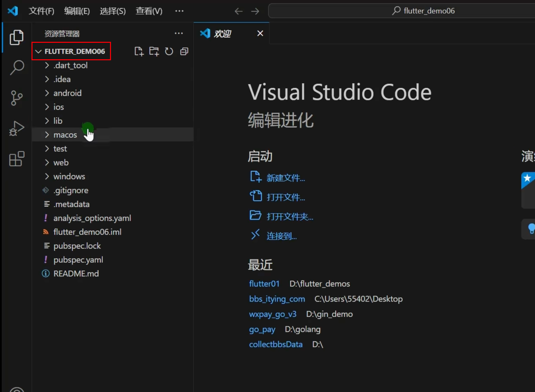Expand the lib folder
This screenshot has width=535, height=392.
(113, 121)
